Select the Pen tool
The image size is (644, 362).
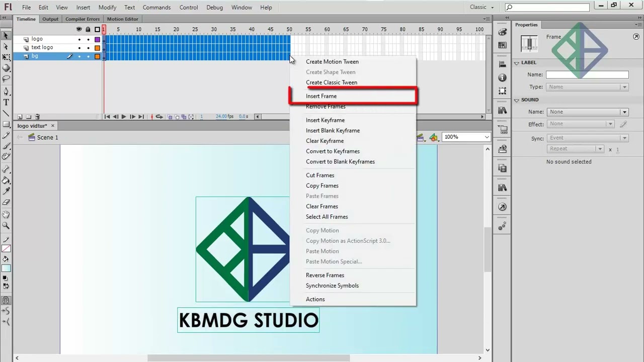(6, 92)
